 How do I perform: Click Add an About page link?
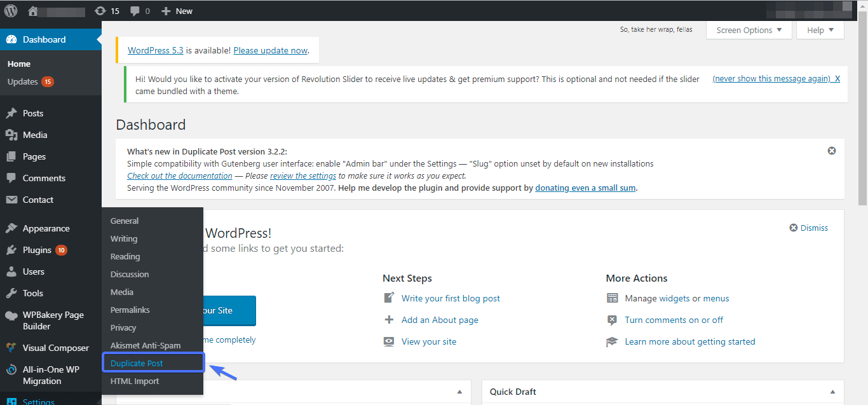440,320
